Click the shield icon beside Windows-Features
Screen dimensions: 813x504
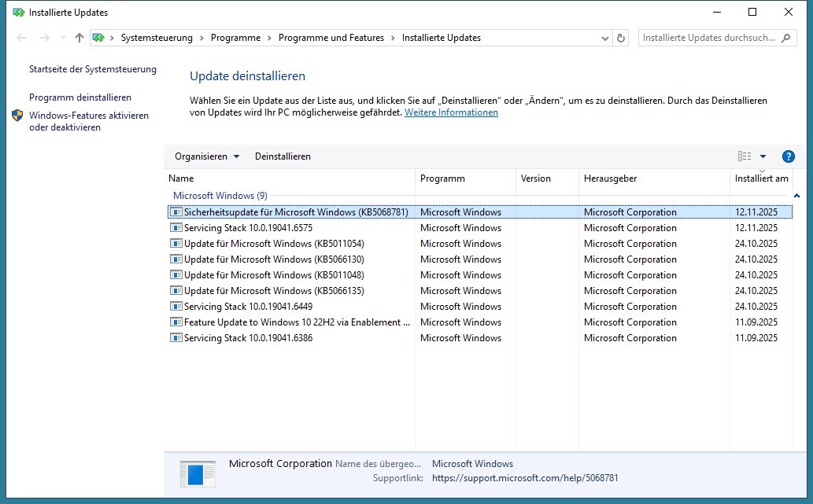pos(18,116)
